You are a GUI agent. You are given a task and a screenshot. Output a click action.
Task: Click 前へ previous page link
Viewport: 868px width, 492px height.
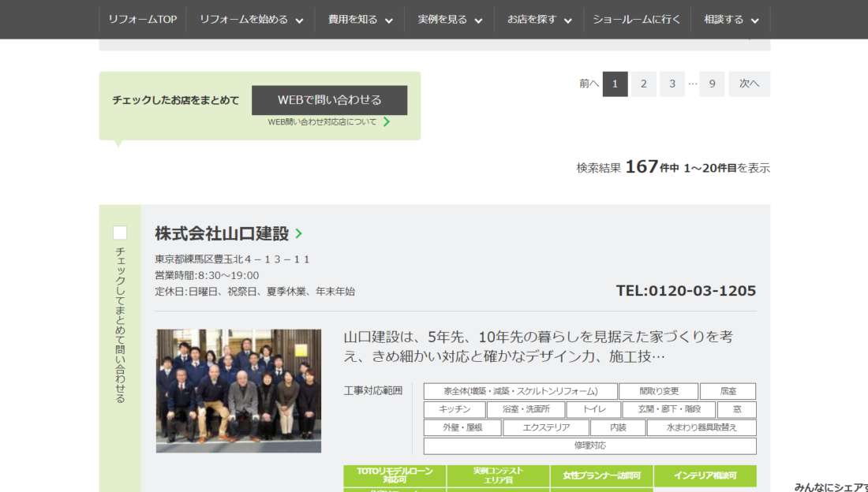click(589, 84)
